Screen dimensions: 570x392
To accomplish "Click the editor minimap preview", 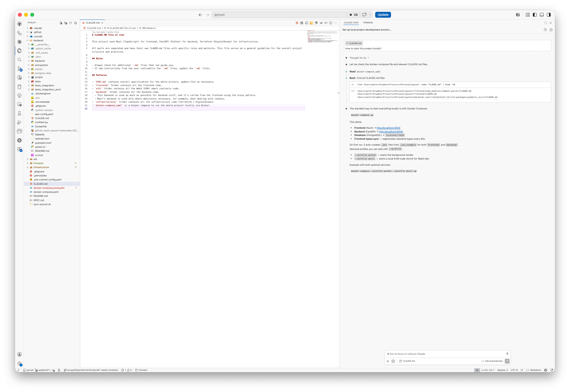I will [322, 37].
